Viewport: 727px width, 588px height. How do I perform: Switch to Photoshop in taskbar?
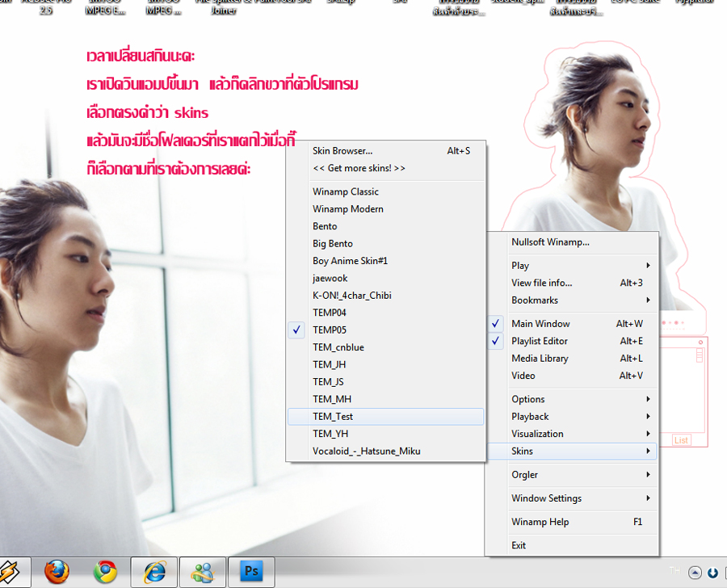pyautogui.click(x=251, y=571)
